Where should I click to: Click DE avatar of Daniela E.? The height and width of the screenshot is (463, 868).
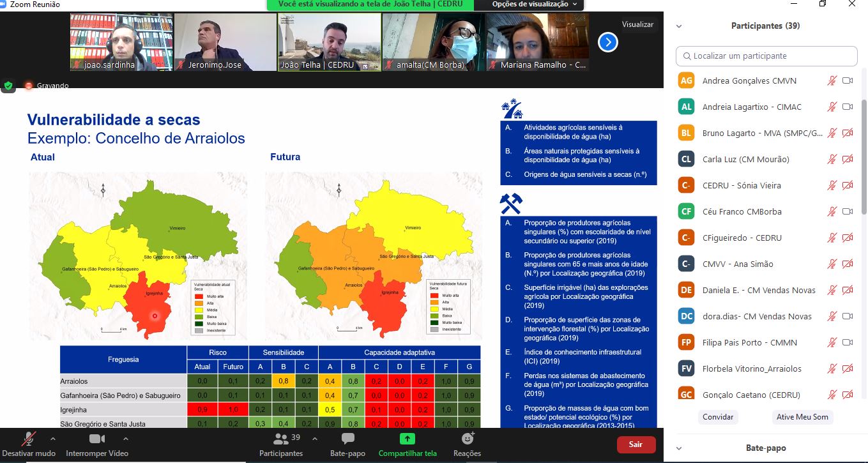686,290
